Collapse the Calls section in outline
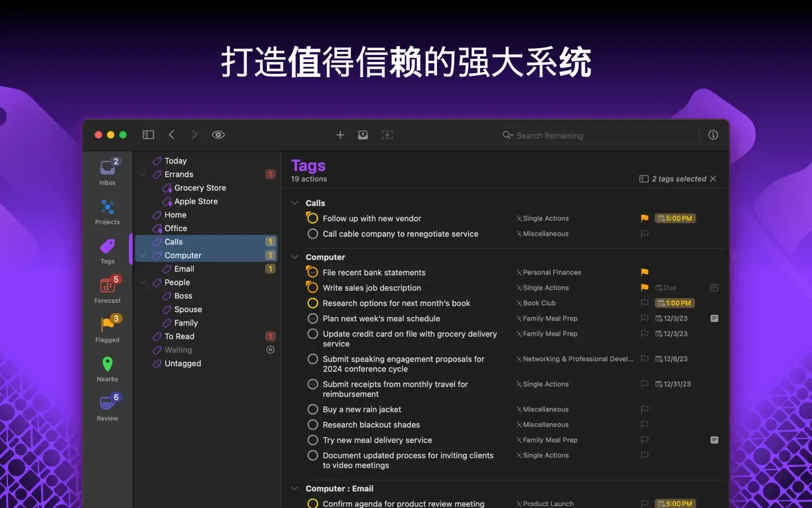812x508 pixels. pos(294,203)
